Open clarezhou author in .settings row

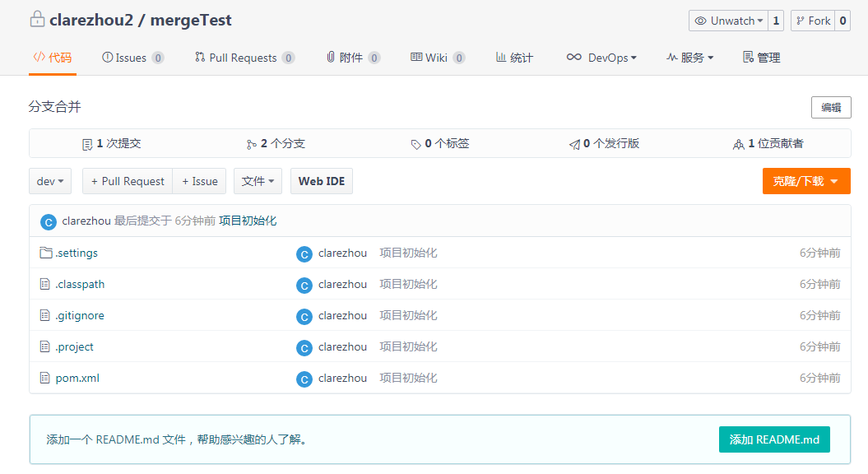pyautogui.click(x=342, y=253)
